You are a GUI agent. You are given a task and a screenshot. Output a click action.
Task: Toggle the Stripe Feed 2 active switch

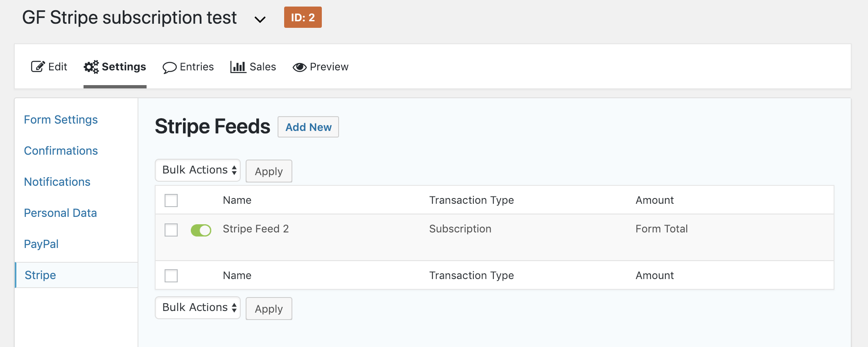[201, 230]
